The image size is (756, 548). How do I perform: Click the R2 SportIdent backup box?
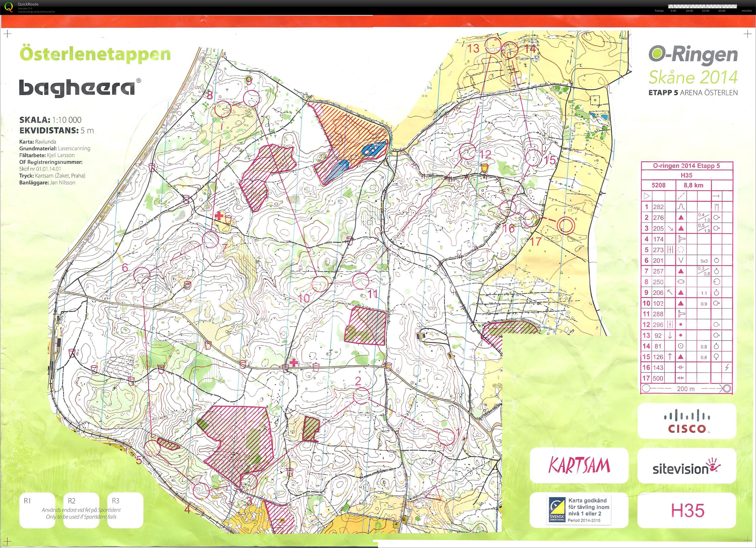tap(81, 510)
